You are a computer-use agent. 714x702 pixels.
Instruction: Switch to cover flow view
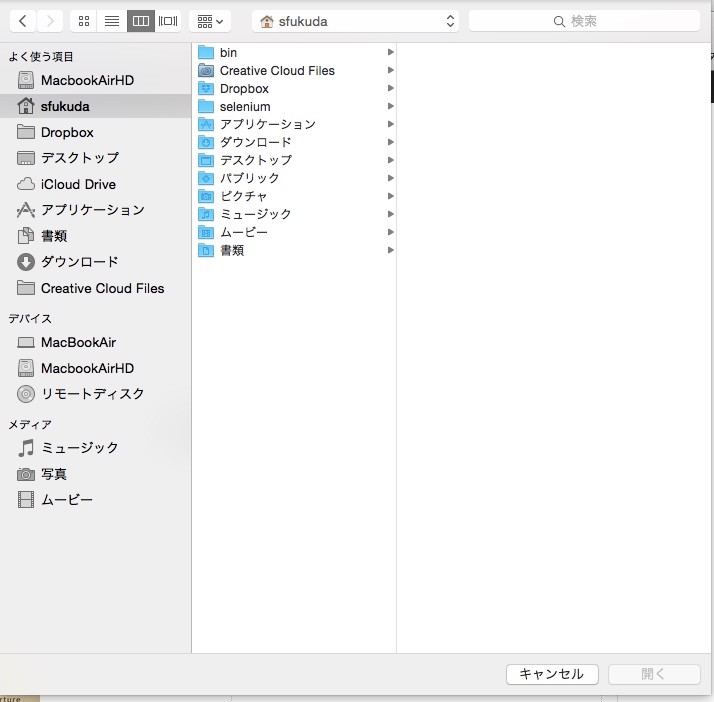[168, 21]
